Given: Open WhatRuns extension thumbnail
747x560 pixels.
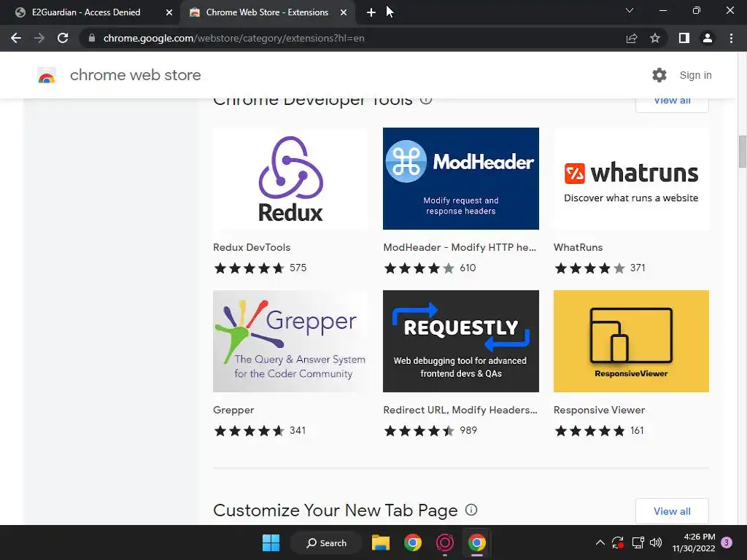Looking at the screenshot, I should click(x=631, y=179).
